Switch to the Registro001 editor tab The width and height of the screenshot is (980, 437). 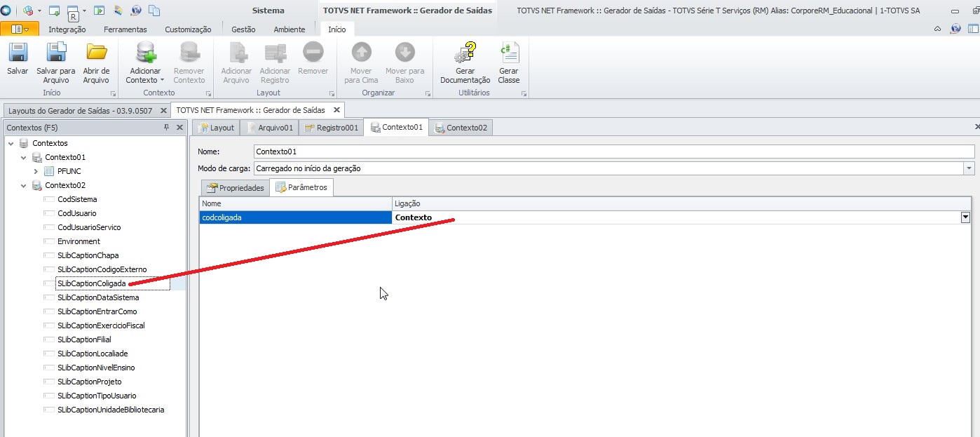331,128
